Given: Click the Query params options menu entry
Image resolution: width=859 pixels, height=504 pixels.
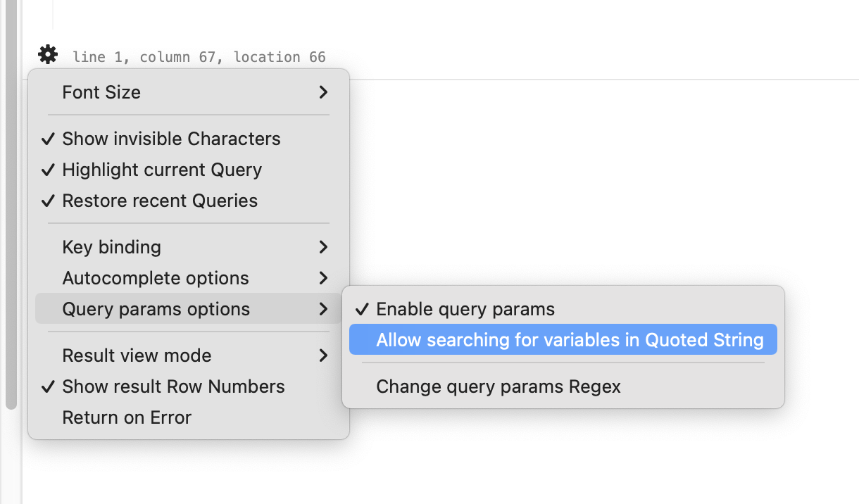Looking at the screenshot, I should coord(156,308).
